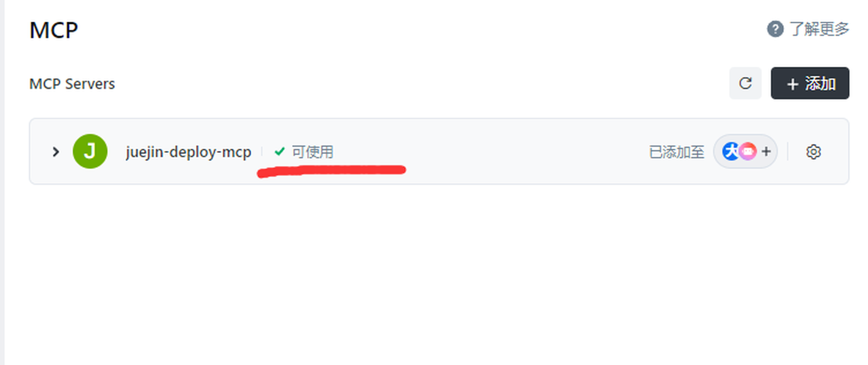Click the 可使用 status label
This screenshot has height=365, width=868.
[x=312, y=152]
